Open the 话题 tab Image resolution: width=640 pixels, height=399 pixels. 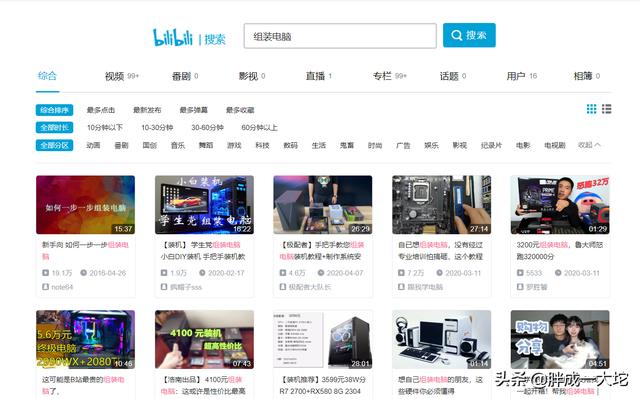tap(453, 76)
